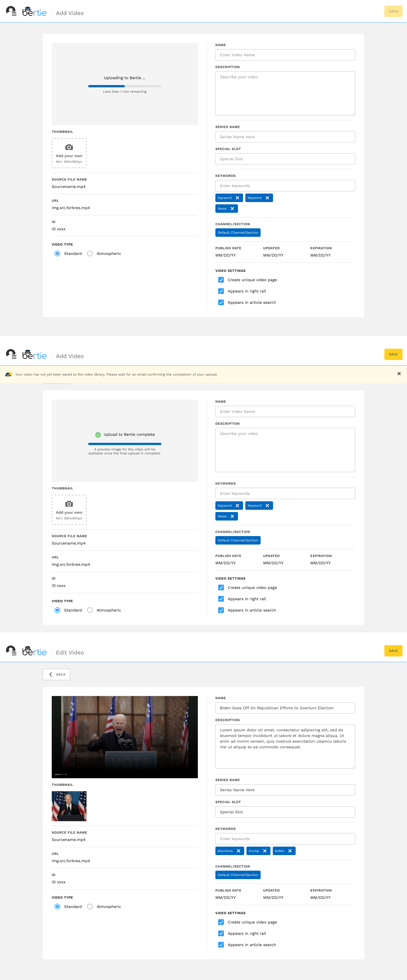Click 'Less than 1 min remaining' text
The image size is (407, 980).
pyautogui.click(x=125, y=92)
